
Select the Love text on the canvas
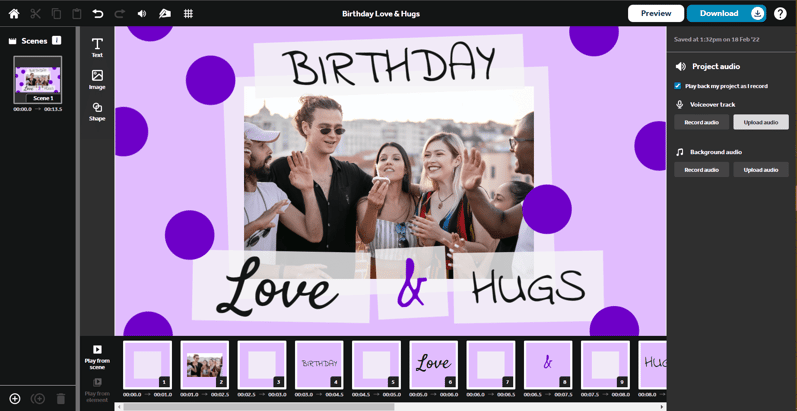(277, 287)
